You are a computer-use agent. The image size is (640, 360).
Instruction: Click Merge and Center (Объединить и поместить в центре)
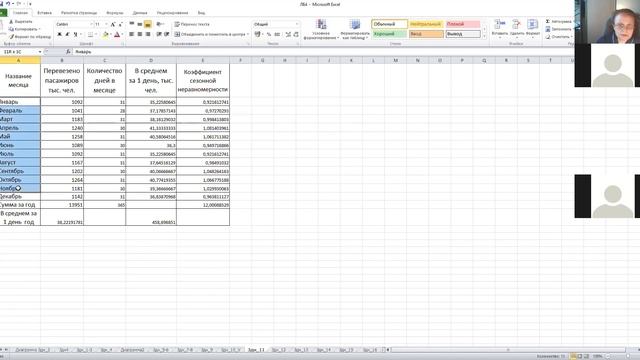coord(210,34)
